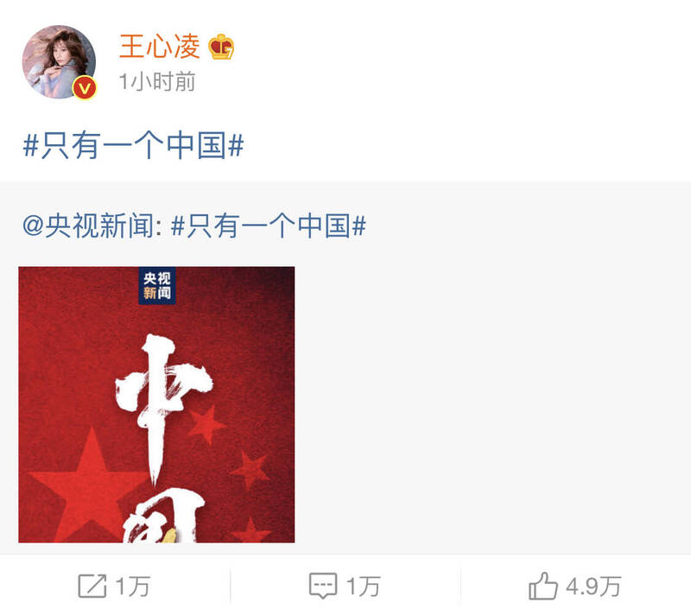Open the @央视新闻 account mention

pyautogui.click(x=88, y=225)
